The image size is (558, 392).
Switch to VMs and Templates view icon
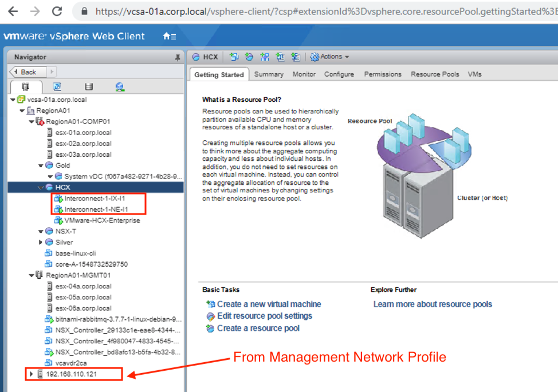tap(57, 86)
